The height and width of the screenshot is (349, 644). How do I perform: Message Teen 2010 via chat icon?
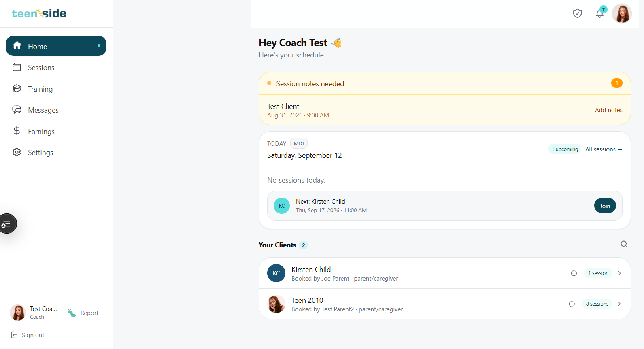572,304
